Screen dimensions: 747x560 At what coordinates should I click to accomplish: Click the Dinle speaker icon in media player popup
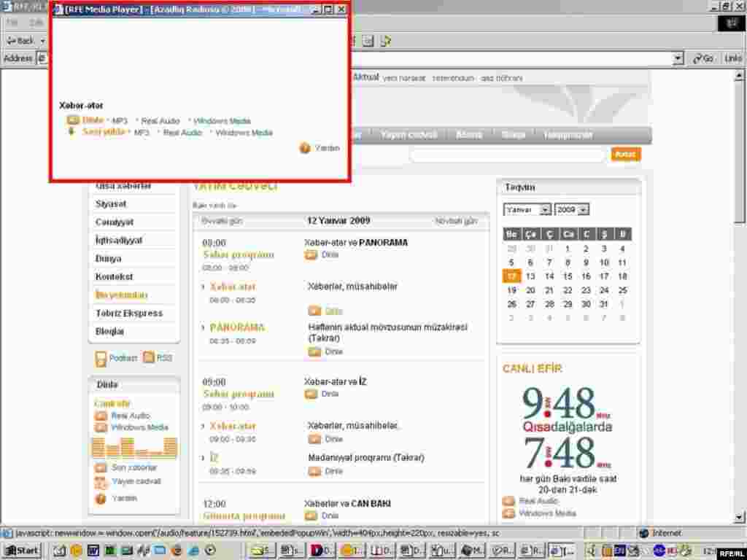(x=73, y=120)
